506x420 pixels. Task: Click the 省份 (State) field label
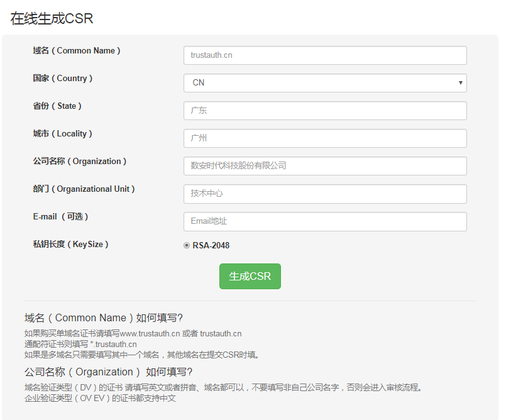click(x=57, y=106)
